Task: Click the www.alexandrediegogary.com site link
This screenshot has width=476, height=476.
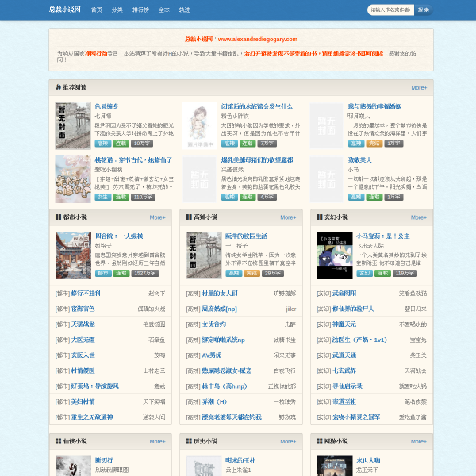Action: coord(258,39)
